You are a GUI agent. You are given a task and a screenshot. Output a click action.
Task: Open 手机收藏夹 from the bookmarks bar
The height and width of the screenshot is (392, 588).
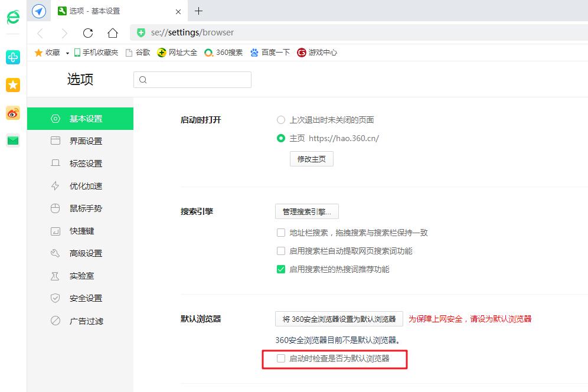point(96,53)
